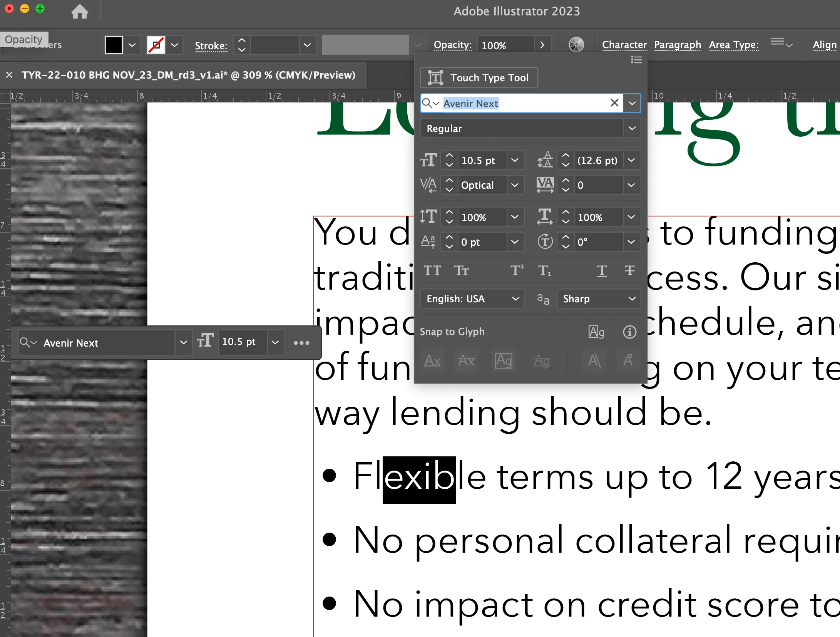Open more options on floating text bar
This screenshot has height=637, width=840.
(301, 343)
